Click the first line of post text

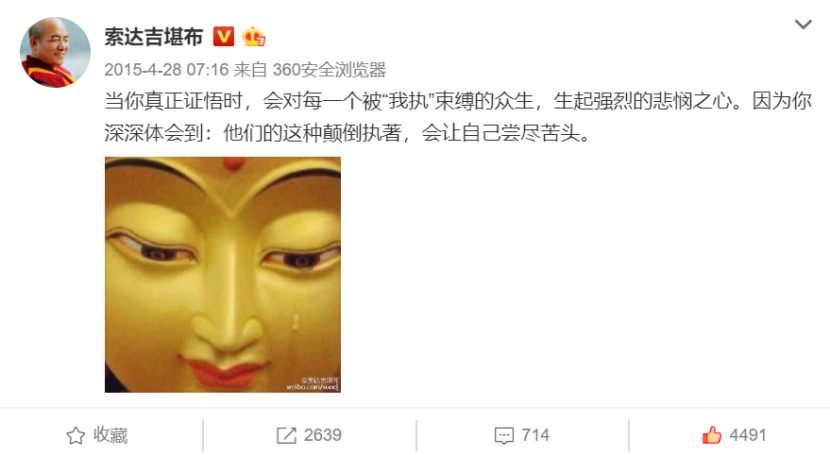coord(458,101)
